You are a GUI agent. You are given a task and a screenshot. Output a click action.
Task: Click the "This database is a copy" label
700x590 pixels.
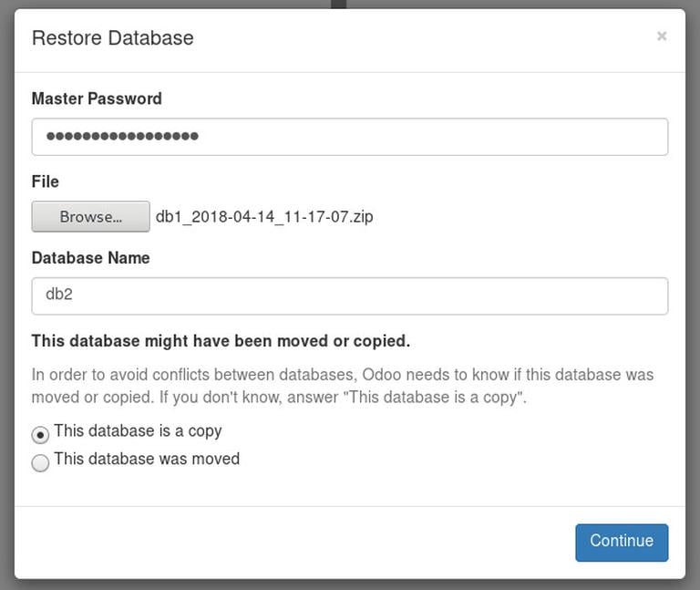138,430
